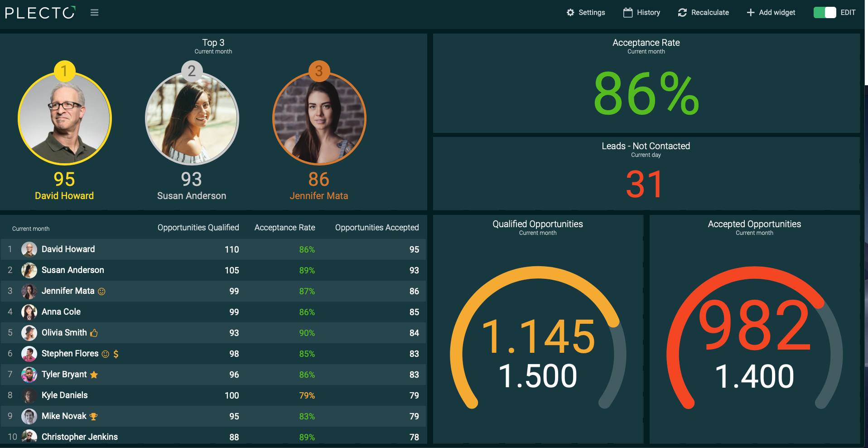Open the Kyle Daniels leaderboard row
Image resolution: width=868 pixels, height=448 pixels.
(x=213, y=395)
